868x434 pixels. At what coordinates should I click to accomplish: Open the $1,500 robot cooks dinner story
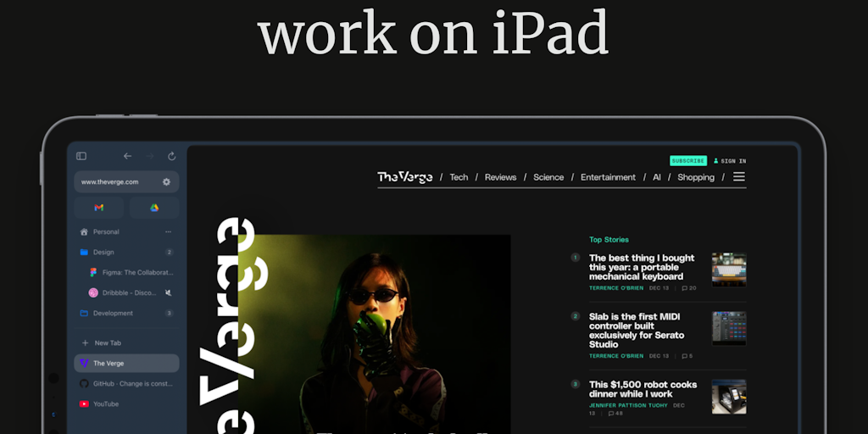[643, 389]
